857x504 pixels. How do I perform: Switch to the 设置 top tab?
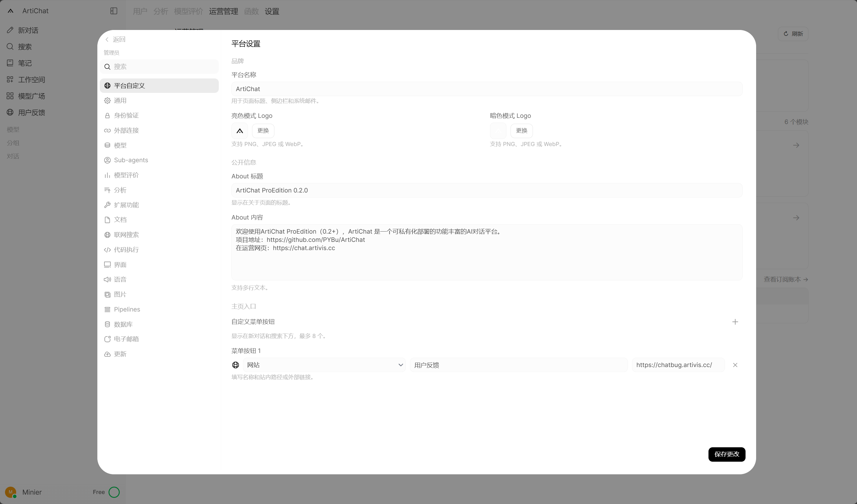point(272,11)
